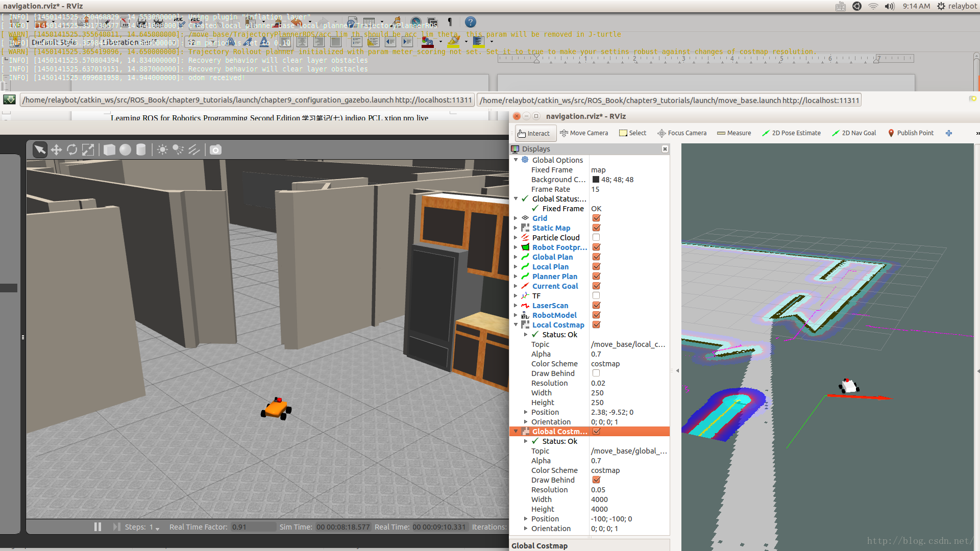Enable Draw Behind for Local Costmap
This screenshot has width=980, height=551.
click(596, 373)
